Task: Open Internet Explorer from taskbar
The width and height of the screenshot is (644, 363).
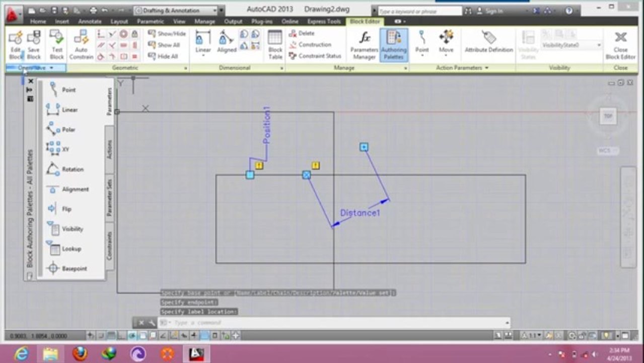Action: point(21,354)
